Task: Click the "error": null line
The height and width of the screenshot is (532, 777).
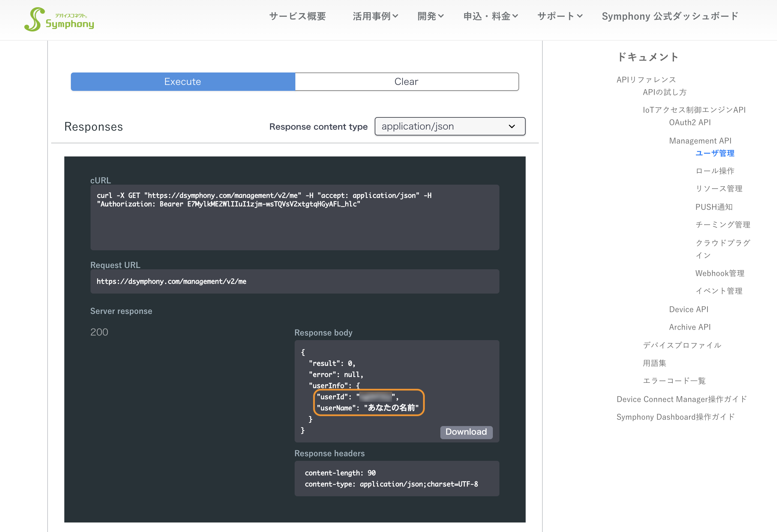Action: click(336, 374)
